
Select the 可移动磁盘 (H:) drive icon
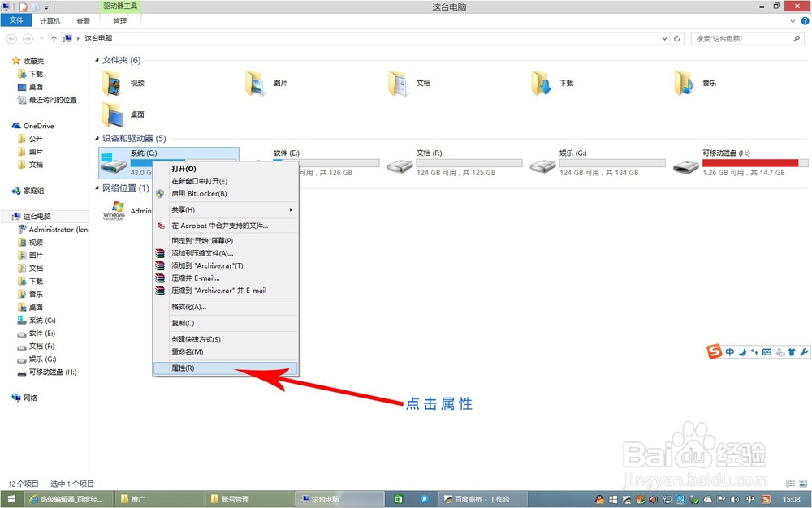click(685, 166)
